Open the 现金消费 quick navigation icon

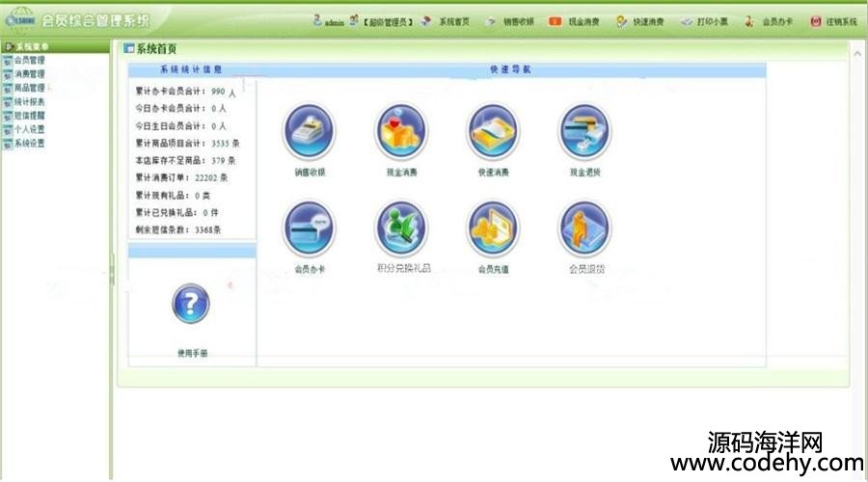pos(401,132)
